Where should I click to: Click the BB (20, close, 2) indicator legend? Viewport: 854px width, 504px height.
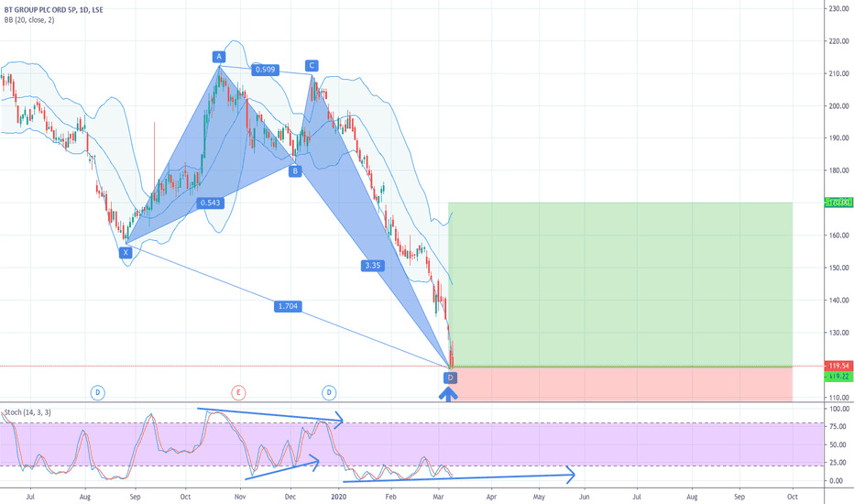click(x=29, y=20)
